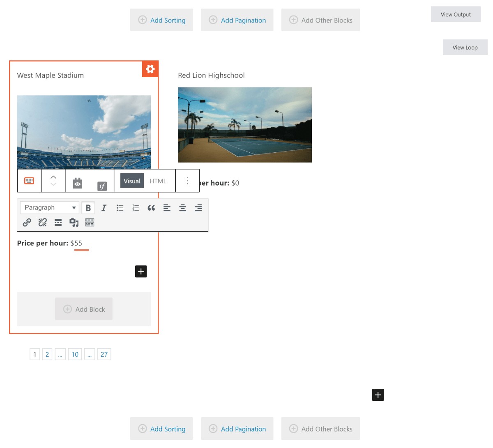493x448 pixels.
Task: Go to pagination page 10
Action: pos(75,354)
